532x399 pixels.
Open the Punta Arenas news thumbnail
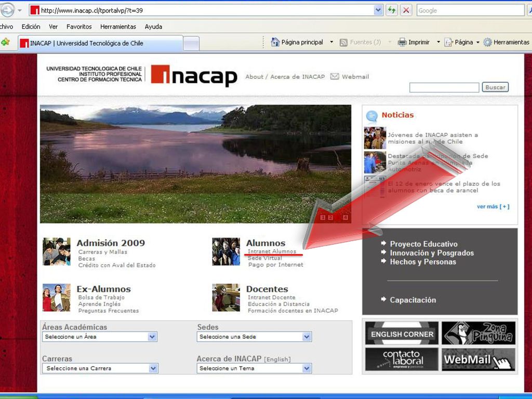click(375, 162)
